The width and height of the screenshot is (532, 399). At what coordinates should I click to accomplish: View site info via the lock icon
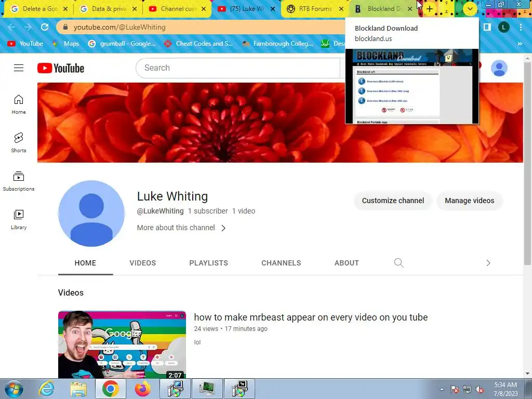(x=65, y=27)
